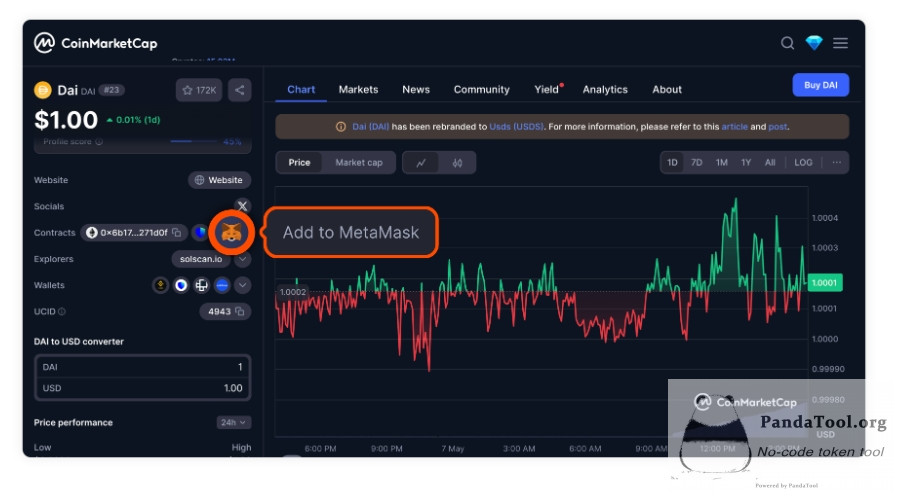Viewport: 904px width, 502px height.
Task: Open the CoinMarketCap home logo
Action: pyautogui.click(x=95, y=43)
